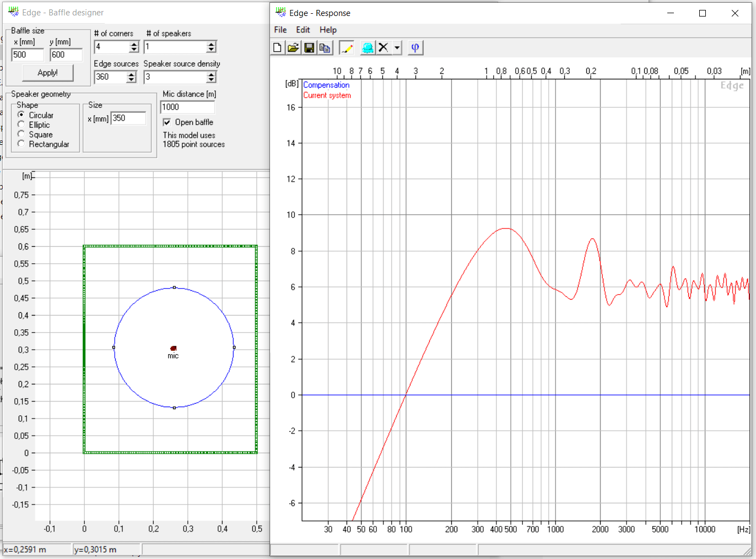Click the Edge app icon in Baffle designer title bar
Screen dimensions: 756x559
point(13,12)
